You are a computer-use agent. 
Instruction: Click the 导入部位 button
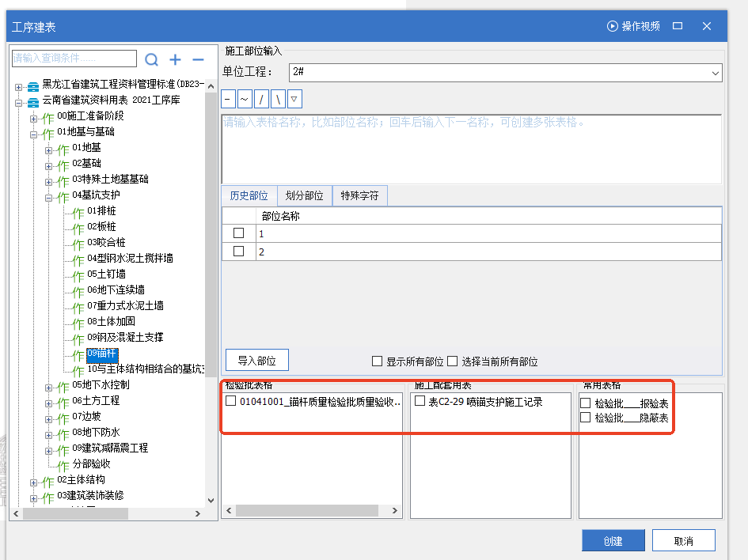tap(256, 360)
